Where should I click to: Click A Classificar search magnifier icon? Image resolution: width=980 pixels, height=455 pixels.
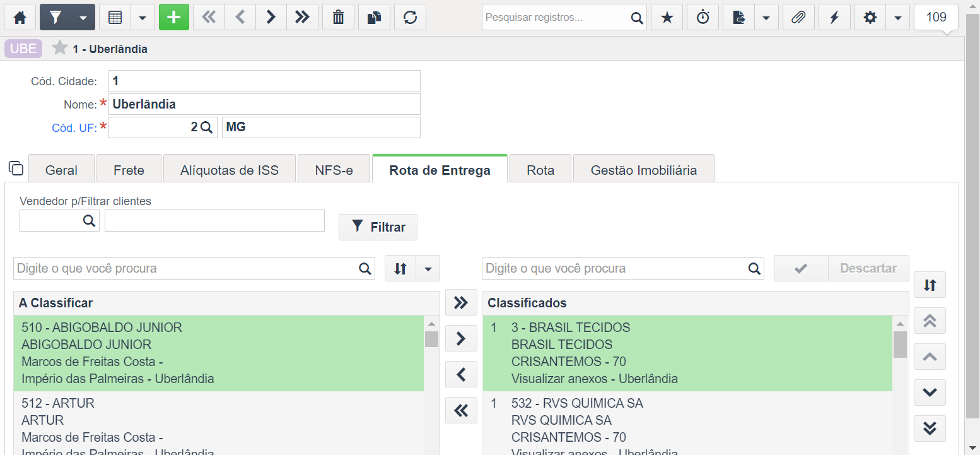click(x=365, y=268)
